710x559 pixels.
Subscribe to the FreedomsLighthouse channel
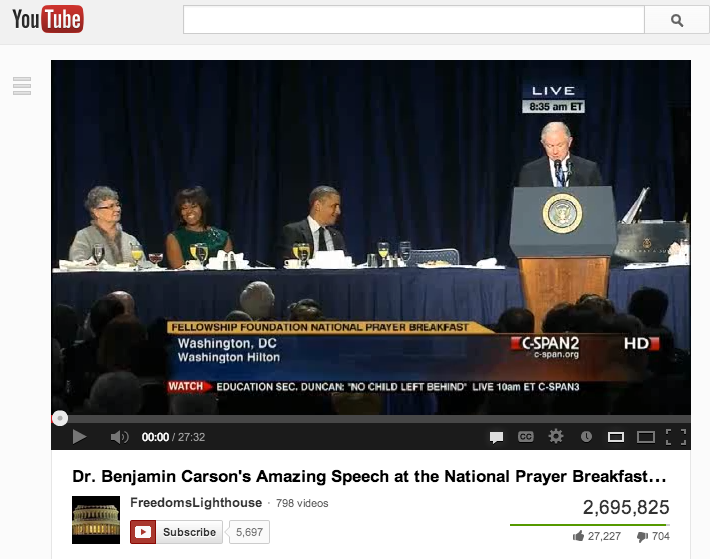(178, 532)
